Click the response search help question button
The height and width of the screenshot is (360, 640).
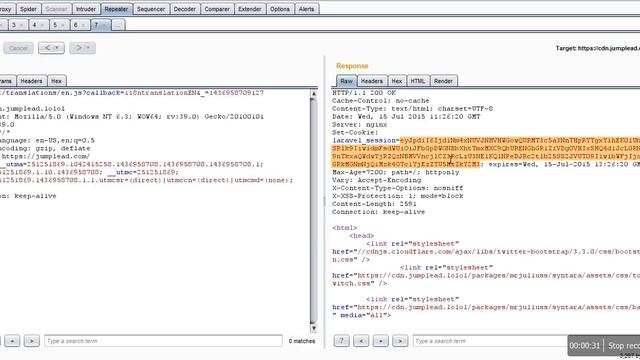342,341
